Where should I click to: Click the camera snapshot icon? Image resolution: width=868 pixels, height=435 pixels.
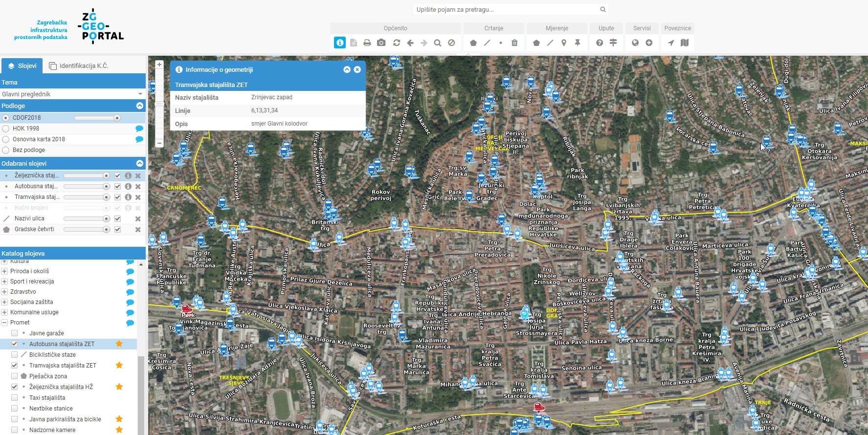coord(381,43)
